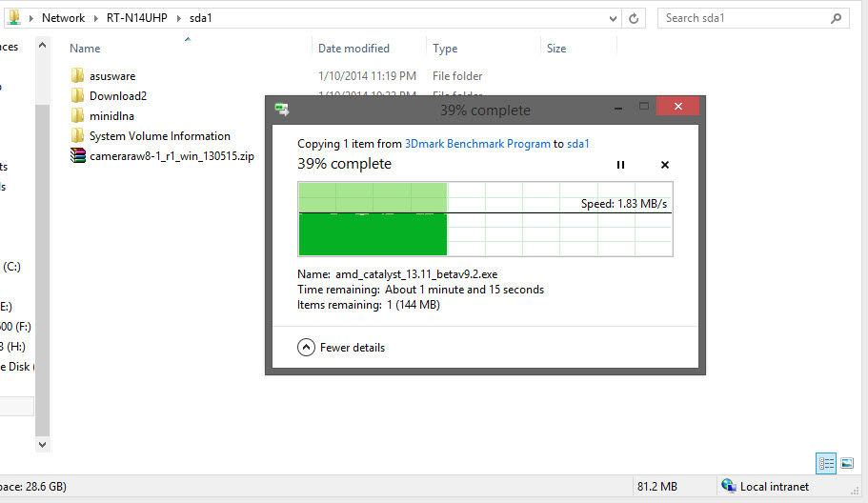Select sda1 in the breadcrumb path
Viewport: 868px width, 503px height.
click(x=200, y=18)
